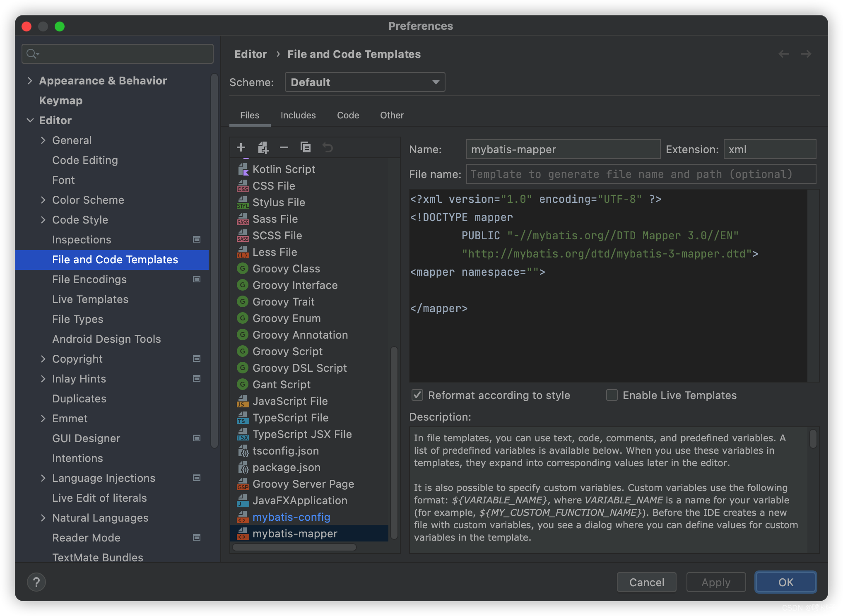Switch to the Code tab
The width and height of the screenshot is (843, 616).
(x=347, y=116)
